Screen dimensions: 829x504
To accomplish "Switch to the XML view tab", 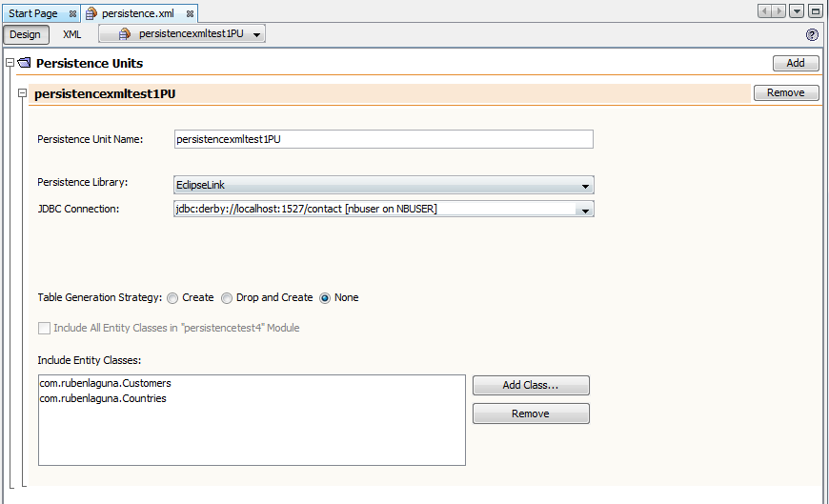I will point(71,34).
